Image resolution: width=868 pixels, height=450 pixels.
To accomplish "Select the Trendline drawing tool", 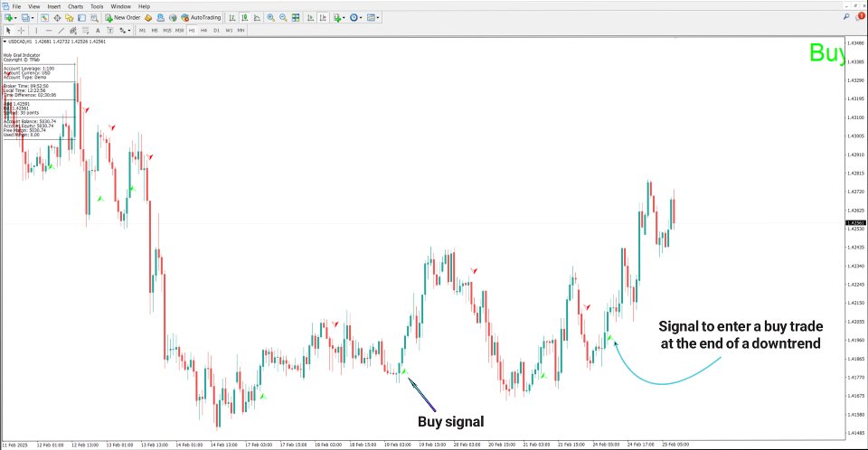I will (x=61, y=31).
